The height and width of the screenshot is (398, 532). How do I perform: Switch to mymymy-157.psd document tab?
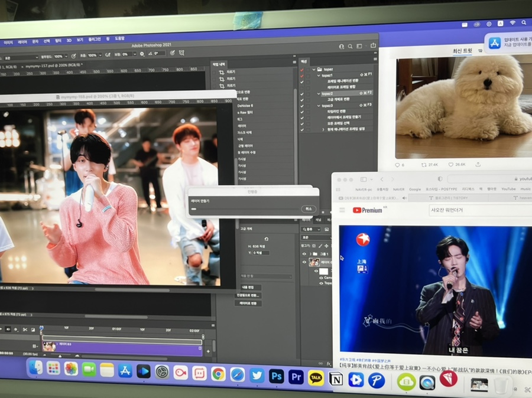53,66
